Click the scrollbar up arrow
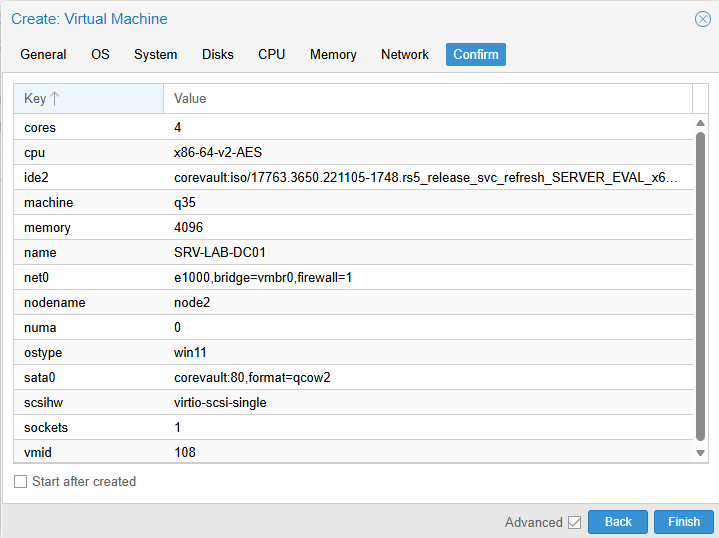 click(x=700, y=123)
